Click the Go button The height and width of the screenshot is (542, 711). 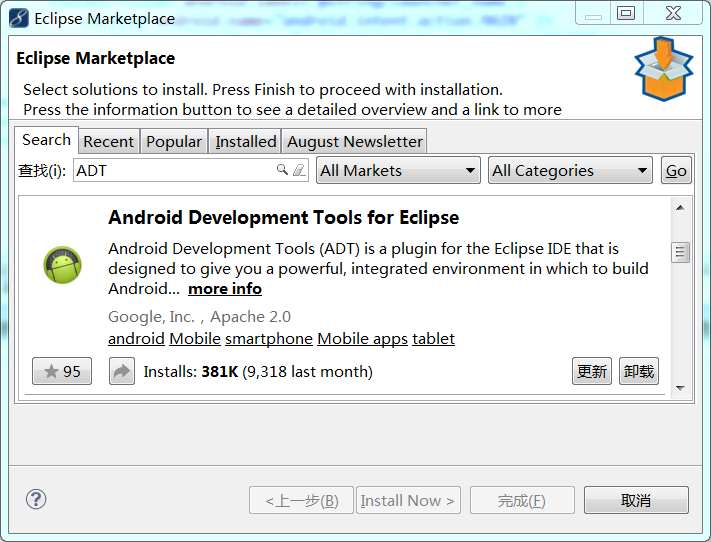pos(676,171)
